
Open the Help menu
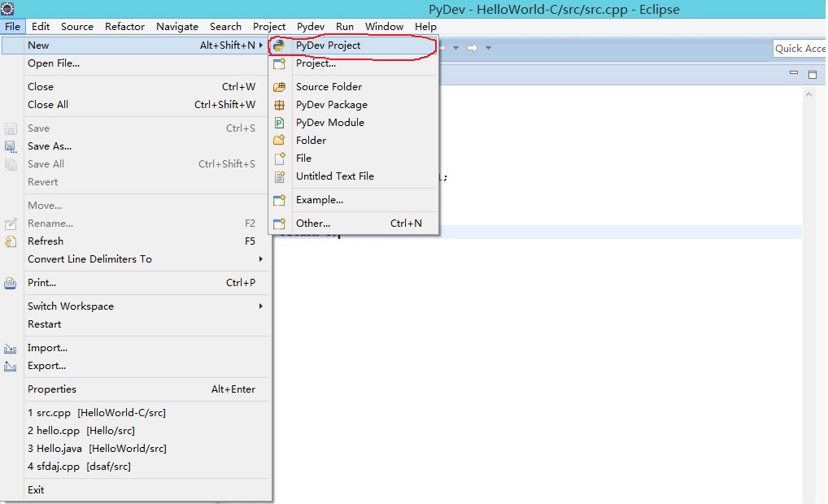click(425, 26)
